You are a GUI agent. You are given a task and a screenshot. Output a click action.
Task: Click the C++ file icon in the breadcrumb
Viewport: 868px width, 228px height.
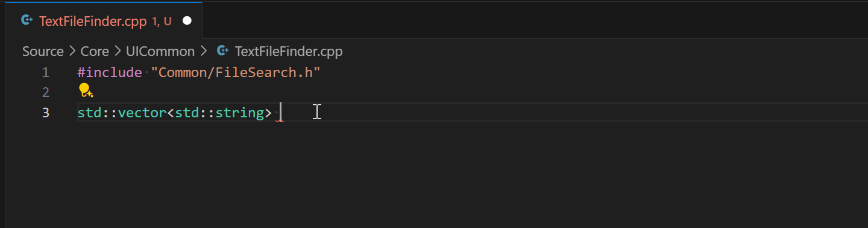pos(222,51)
